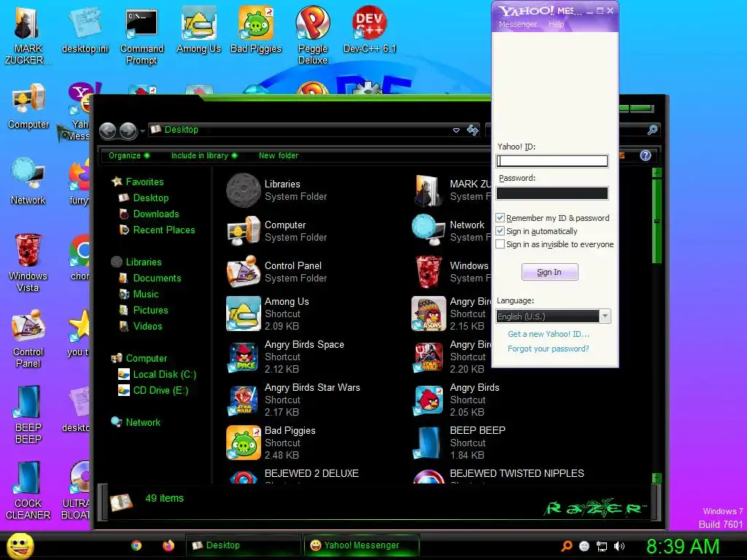Click the Explorer search magnifier icon

653,130
